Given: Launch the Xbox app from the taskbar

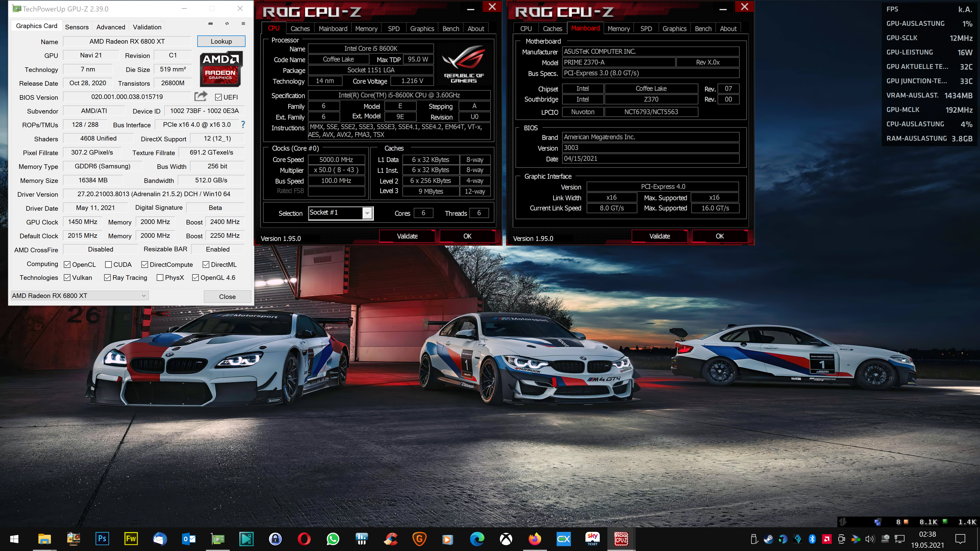Looking at the screenshot, I should [x=506, y=539].
